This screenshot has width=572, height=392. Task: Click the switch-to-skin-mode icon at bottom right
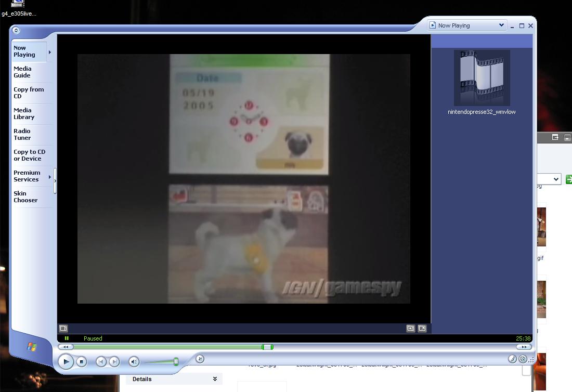point(523,359)
